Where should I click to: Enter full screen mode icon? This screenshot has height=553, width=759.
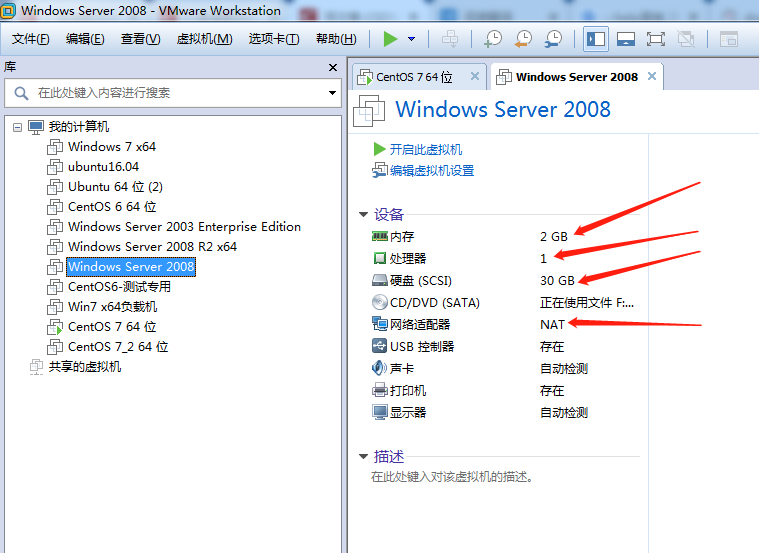pos(656,39)
